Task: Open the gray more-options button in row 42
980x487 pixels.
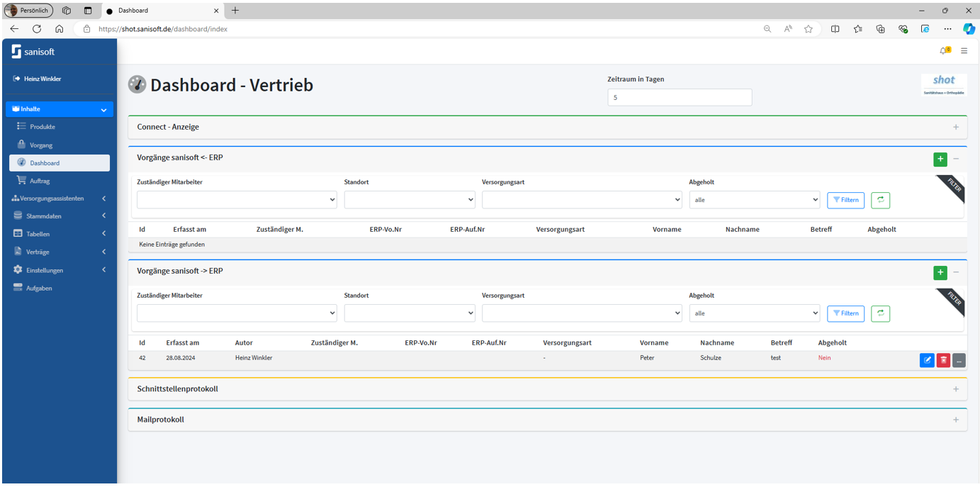Action: (959, 360)
